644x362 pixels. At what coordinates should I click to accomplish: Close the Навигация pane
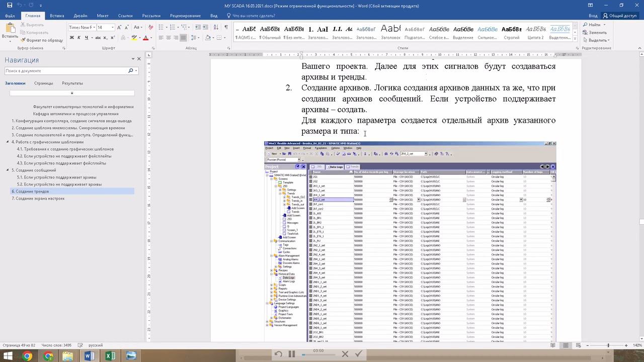pyautogui.click(x=139, y=59)
